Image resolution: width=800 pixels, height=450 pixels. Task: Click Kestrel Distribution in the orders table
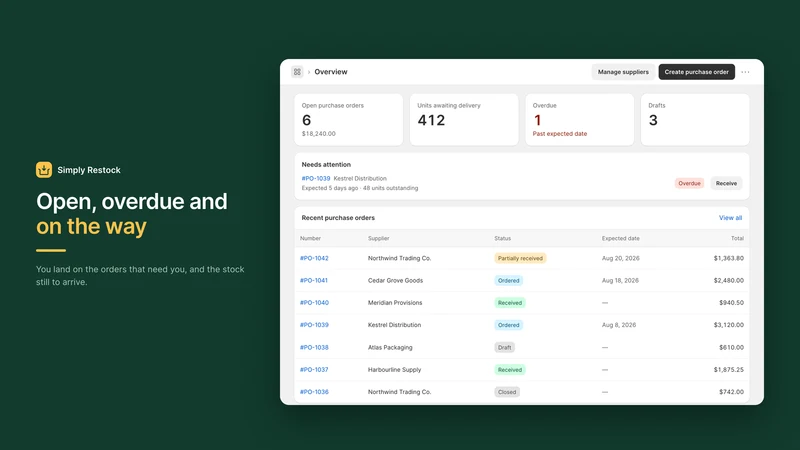(x=394, y=325)
